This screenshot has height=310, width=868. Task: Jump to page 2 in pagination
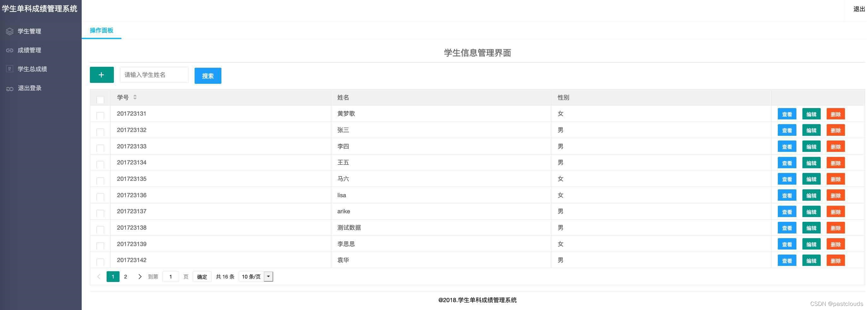coord(125,276)
